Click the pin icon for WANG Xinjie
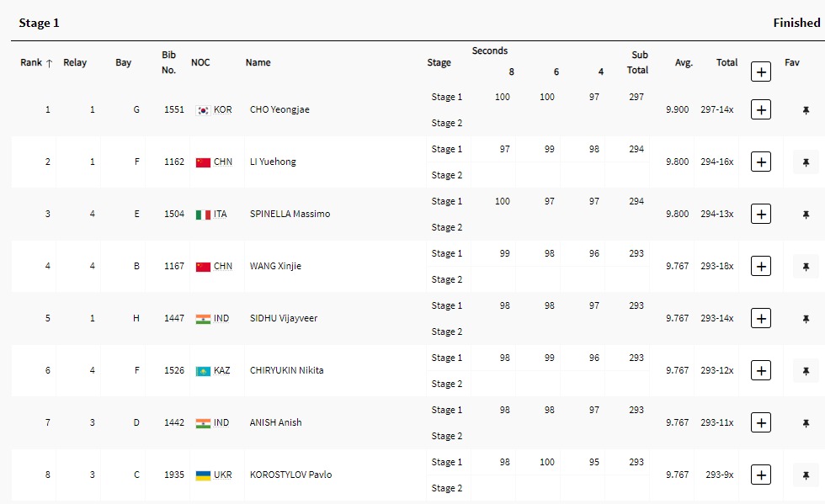The image size is (825, 504). [806, 267]
